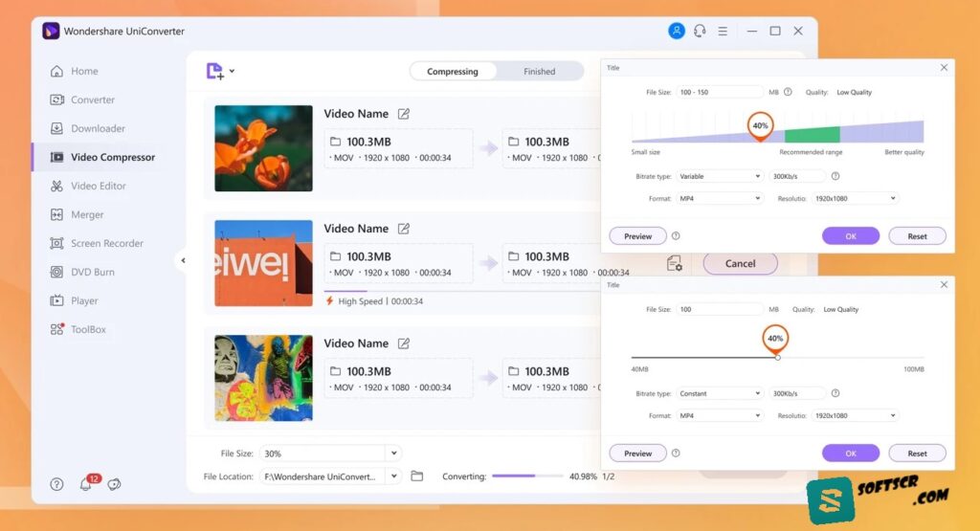Viewport: 980px width, 531px height.
Task: Go to Downloader in the sidebar
Action: tap(87, 129)
